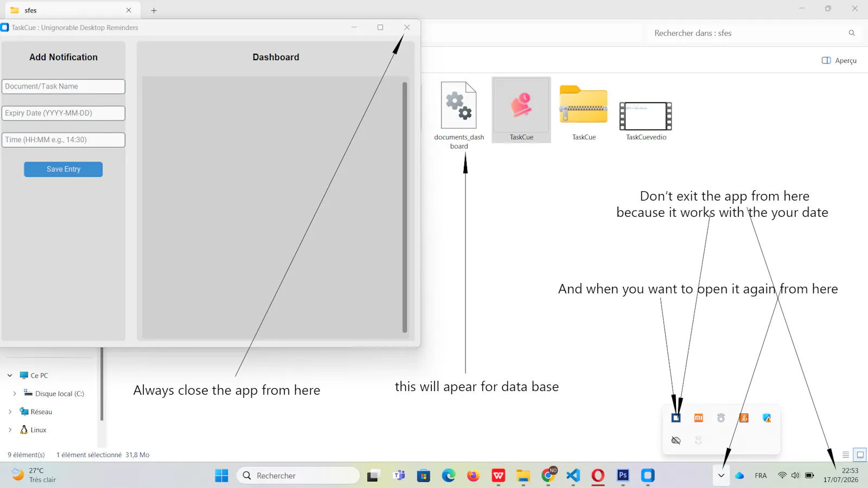The image size is (868, 488).
Task: Click the Time (HH:MM) input field
Action: [63, 140]
